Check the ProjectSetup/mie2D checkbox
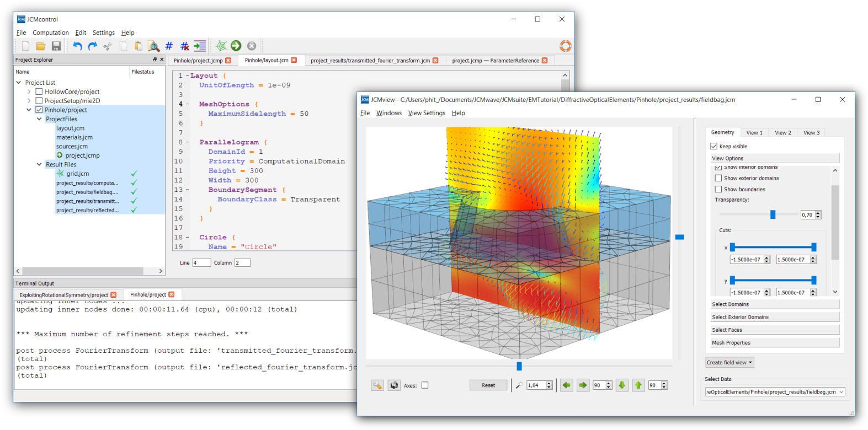Screen dimensions: 868x430 [39, 101]
